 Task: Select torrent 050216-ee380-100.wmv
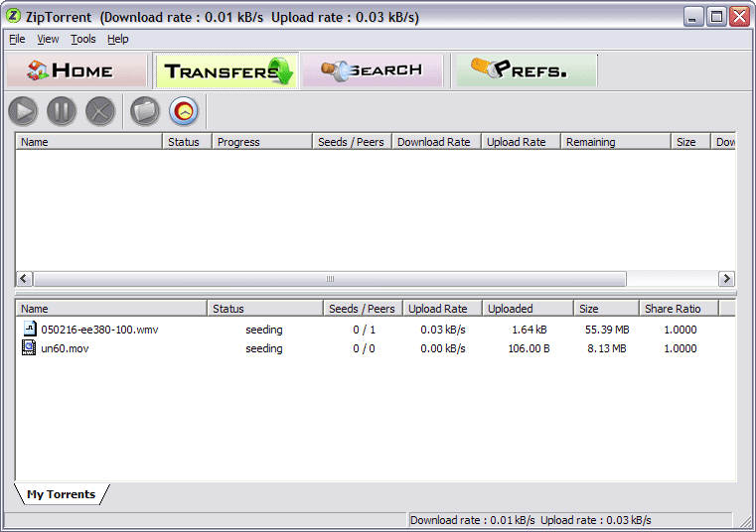coord(99,330)
